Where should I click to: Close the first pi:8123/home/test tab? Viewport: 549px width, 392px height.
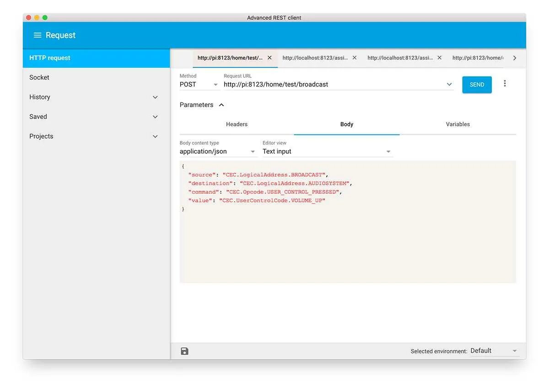(269, 58)
